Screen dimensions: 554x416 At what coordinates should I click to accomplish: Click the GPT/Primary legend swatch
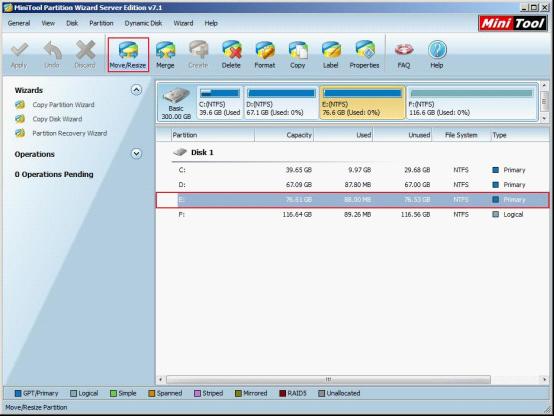(x=18, y=393)
